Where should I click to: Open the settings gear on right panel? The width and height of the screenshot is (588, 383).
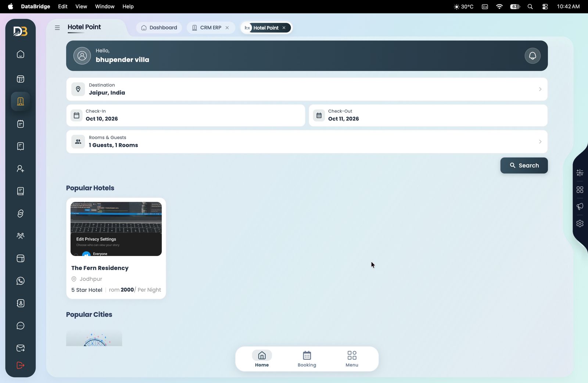point(580,224)
